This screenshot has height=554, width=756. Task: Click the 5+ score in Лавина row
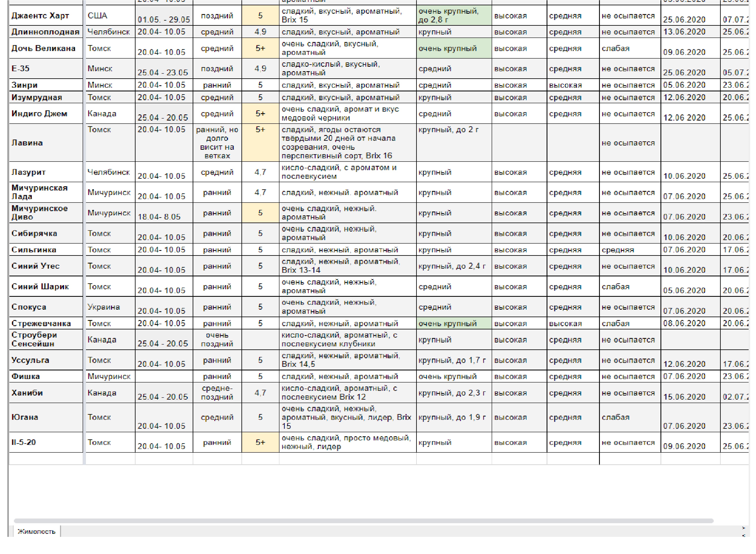tap(260, 143)
